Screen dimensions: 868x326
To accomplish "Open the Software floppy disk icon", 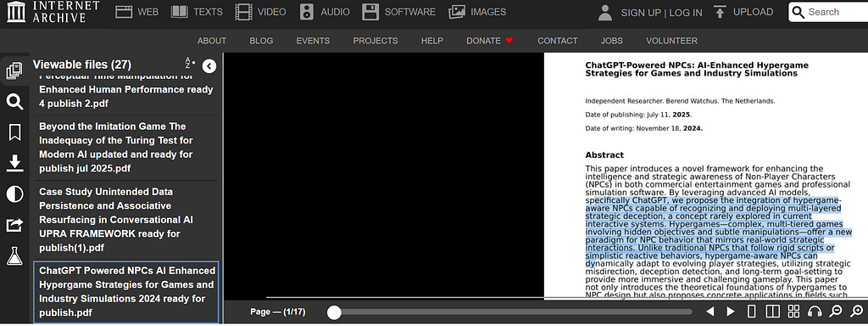I will [370, 12].
